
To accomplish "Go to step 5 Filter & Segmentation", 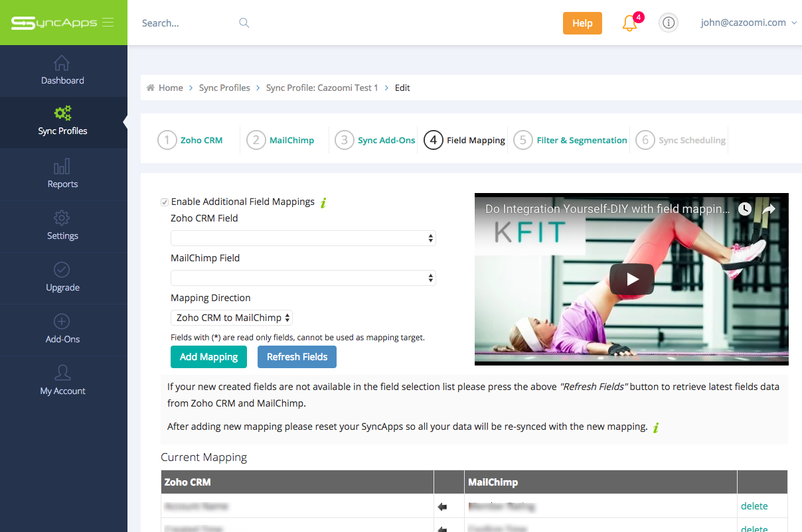I will (570, 140).
